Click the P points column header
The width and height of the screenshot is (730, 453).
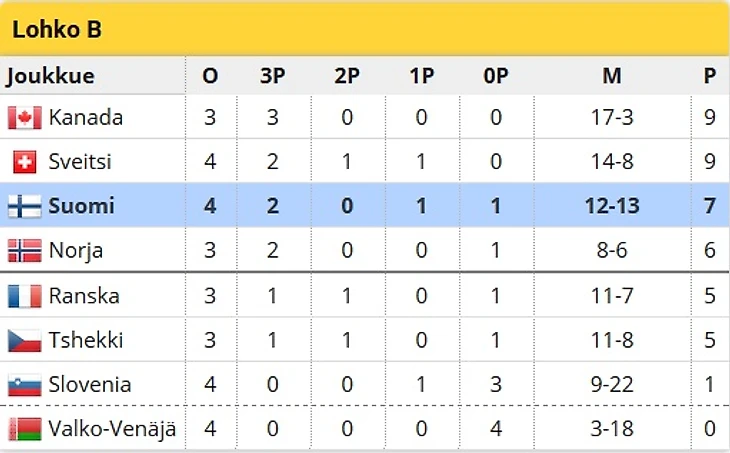(710, 76)
